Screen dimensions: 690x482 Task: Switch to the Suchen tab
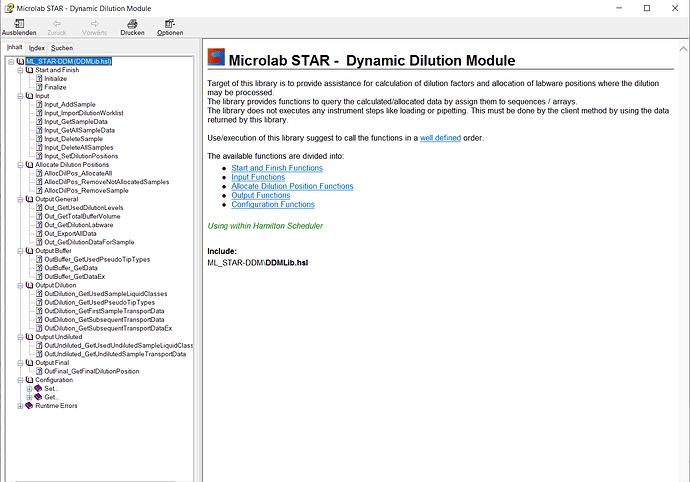coord(62,48)
